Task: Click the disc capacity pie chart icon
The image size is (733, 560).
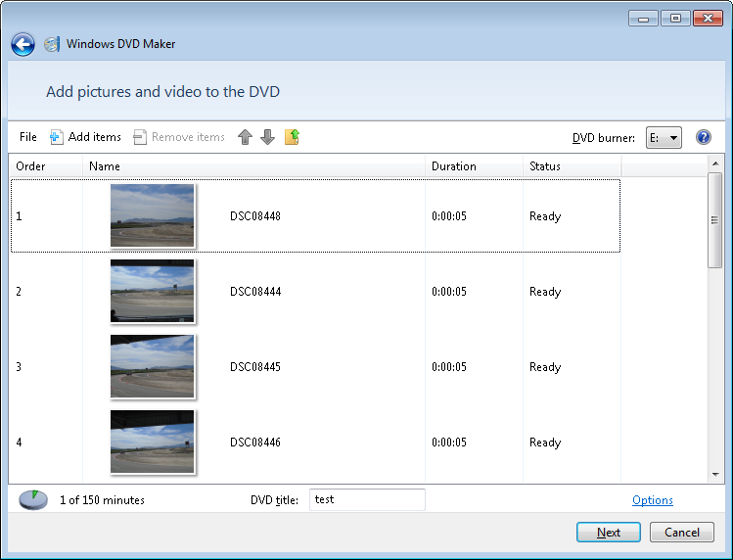Action: tap(32, 499)
